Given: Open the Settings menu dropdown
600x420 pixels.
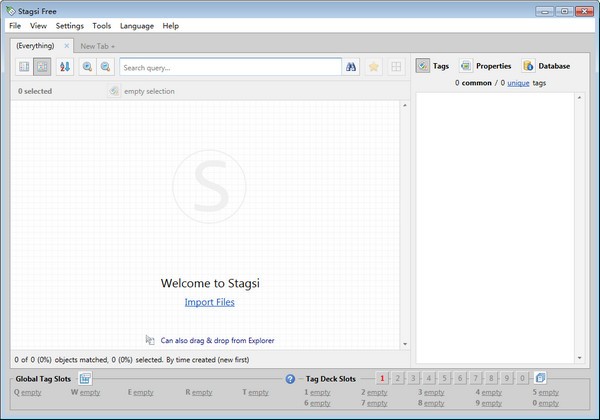Looking at the screenshot, I should click(x=70, y=25).
